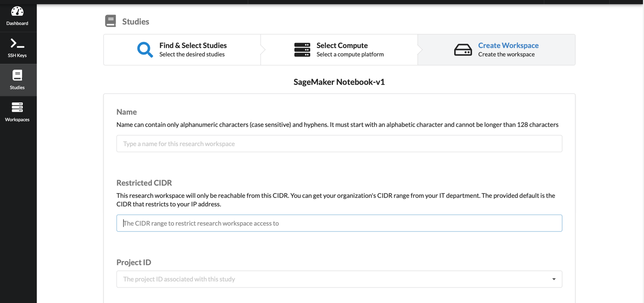The width and height of the screenshot is (644, 303).
Task: Click the Project ID label
Action: [x=134, y=262]
